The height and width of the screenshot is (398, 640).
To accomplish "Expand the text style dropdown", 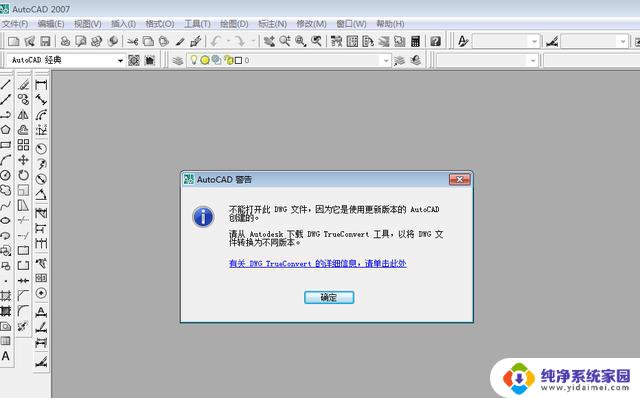I will click(x=534, y=41).
